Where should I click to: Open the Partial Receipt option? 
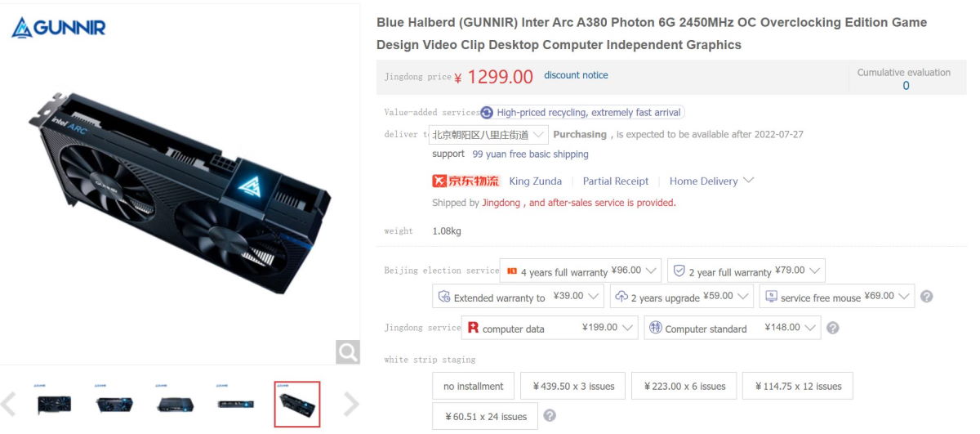[616, 181]
